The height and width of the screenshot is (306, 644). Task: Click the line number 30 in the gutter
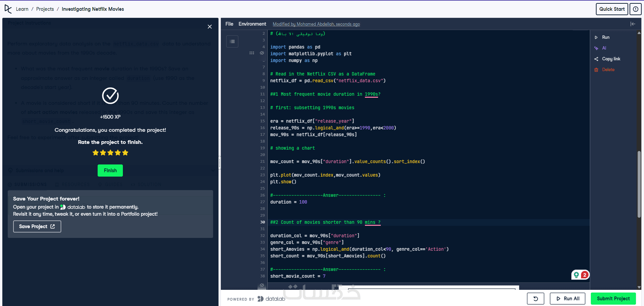[263, 222]
